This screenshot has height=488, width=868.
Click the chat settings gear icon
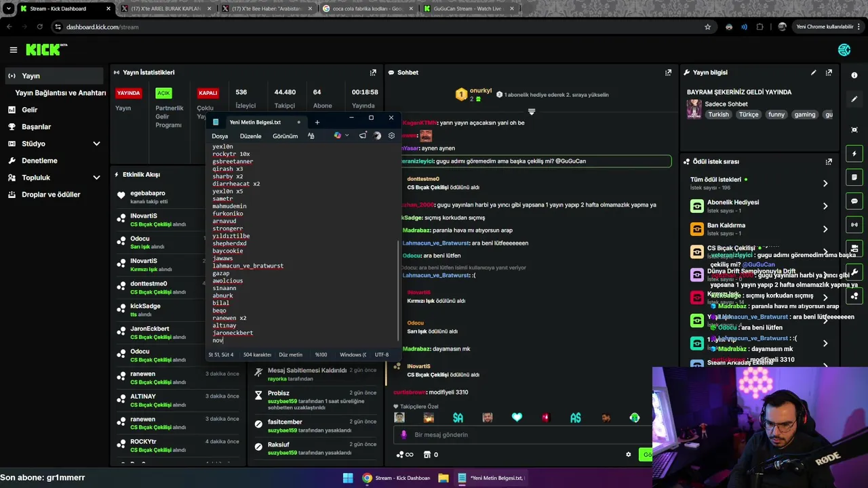click(x=628, y=455)
